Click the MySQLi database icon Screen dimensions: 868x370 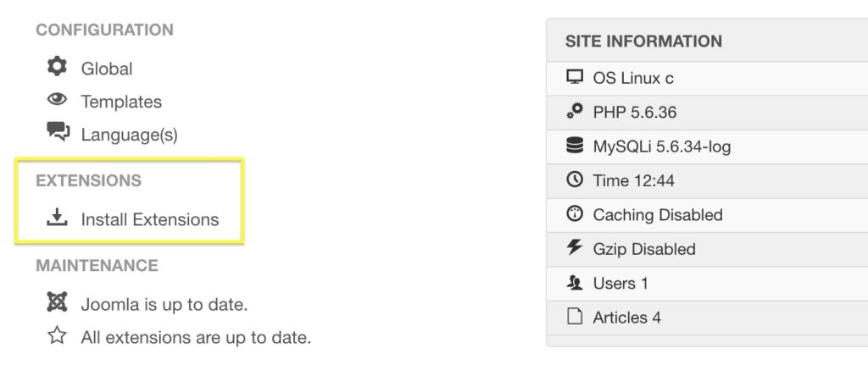(x=575, y=146)
